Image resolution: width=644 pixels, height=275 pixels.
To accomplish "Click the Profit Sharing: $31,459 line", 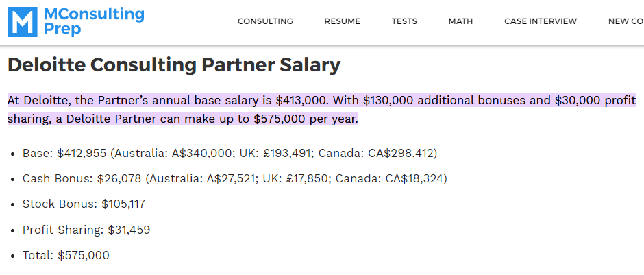I will click(86, 230).
